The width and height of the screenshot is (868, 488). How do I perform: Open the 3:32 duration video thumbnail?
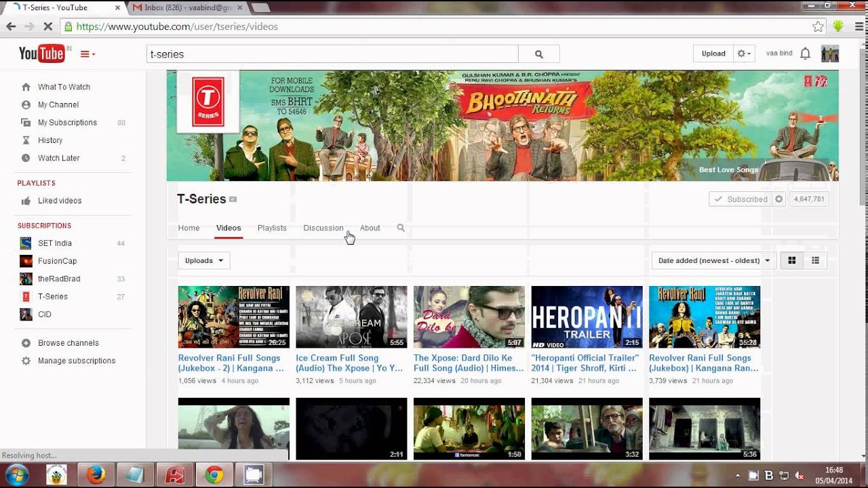click(x=587, y=429)
